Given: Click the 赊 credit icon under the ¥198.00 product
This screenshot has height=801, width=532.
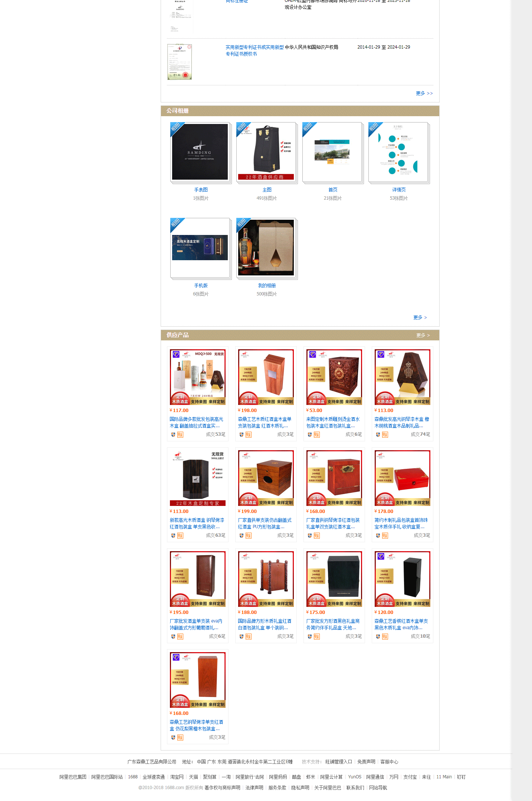Looking at the screenshot, I should point(249,435).
